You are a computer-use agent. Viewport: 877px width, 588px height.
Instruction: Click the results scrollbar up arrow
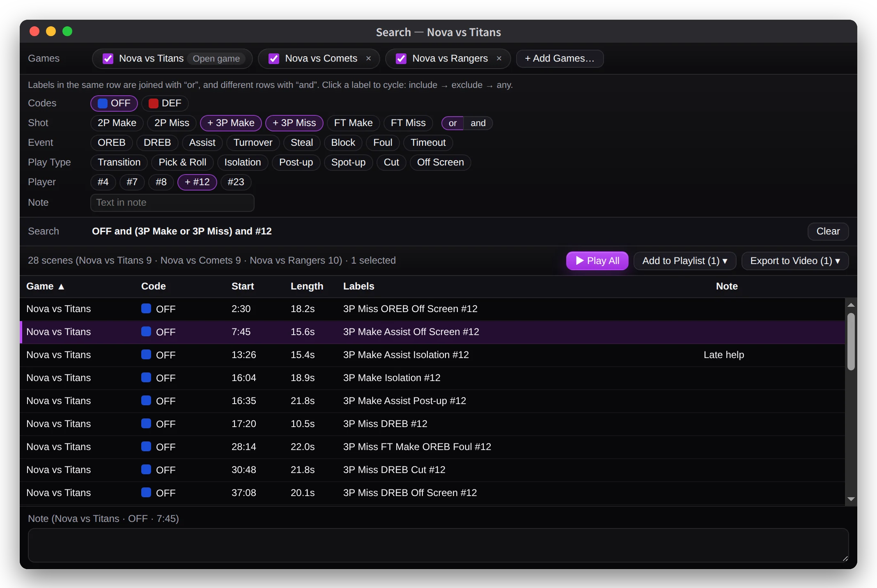pyautogui.click(x=851, y=305)
